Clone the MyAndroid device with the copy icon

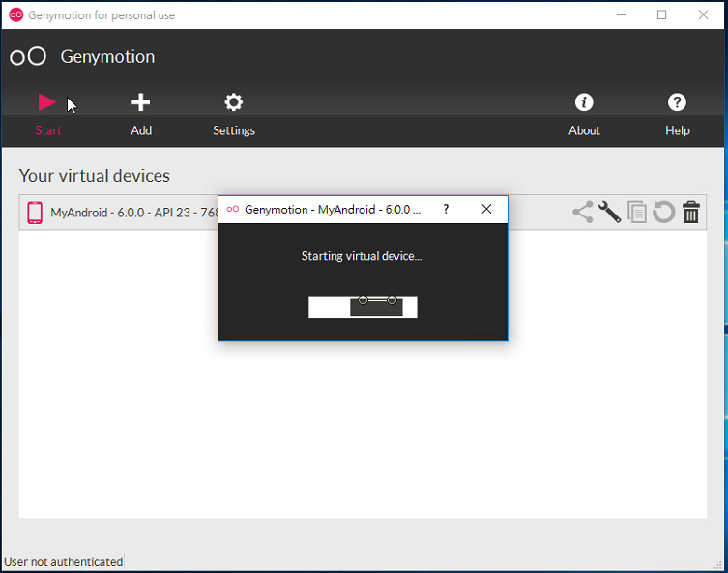pyautogui.click(x=637, y=212)
